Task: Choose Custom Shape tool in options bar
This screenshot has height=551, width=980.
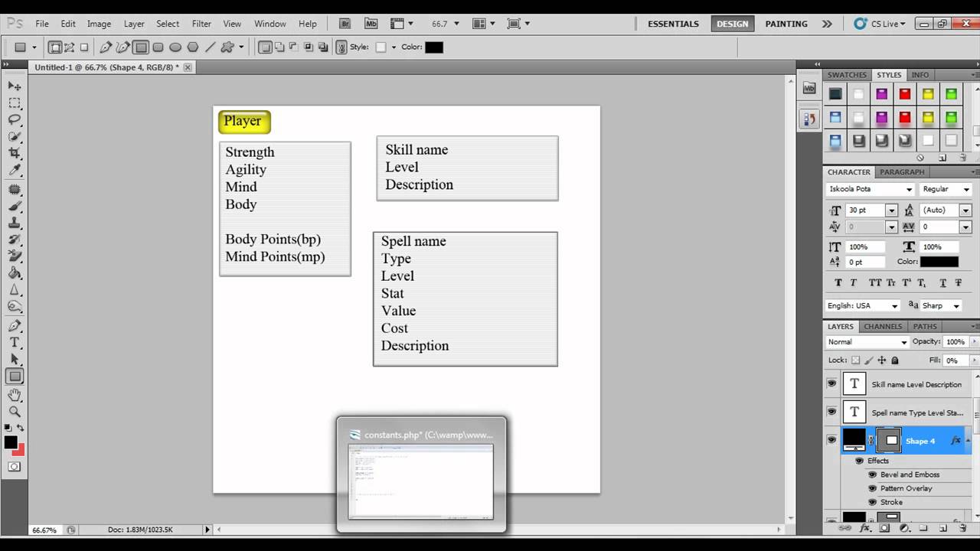Action: point(227,47)
